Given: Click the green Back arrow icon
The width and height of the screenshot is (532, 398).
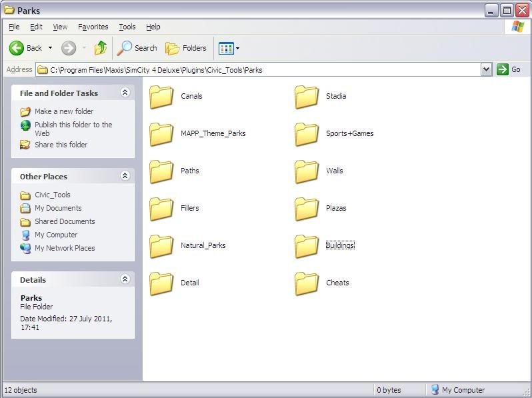Looking at the screenshot, I should 16,48.
